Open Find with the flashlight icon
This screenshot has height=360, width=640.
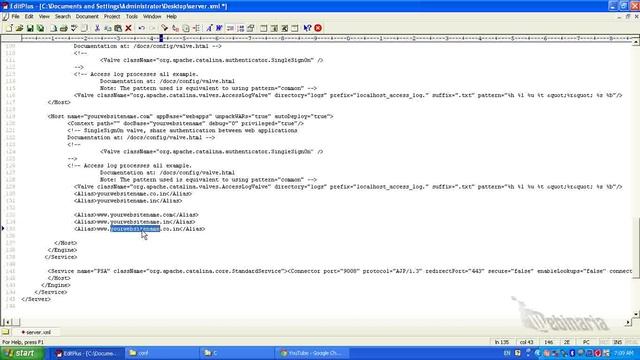tap(164, 28)
